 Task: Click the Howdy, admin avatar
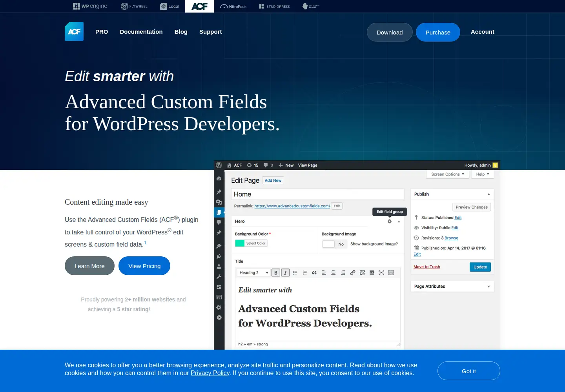(x=495, y=165)
